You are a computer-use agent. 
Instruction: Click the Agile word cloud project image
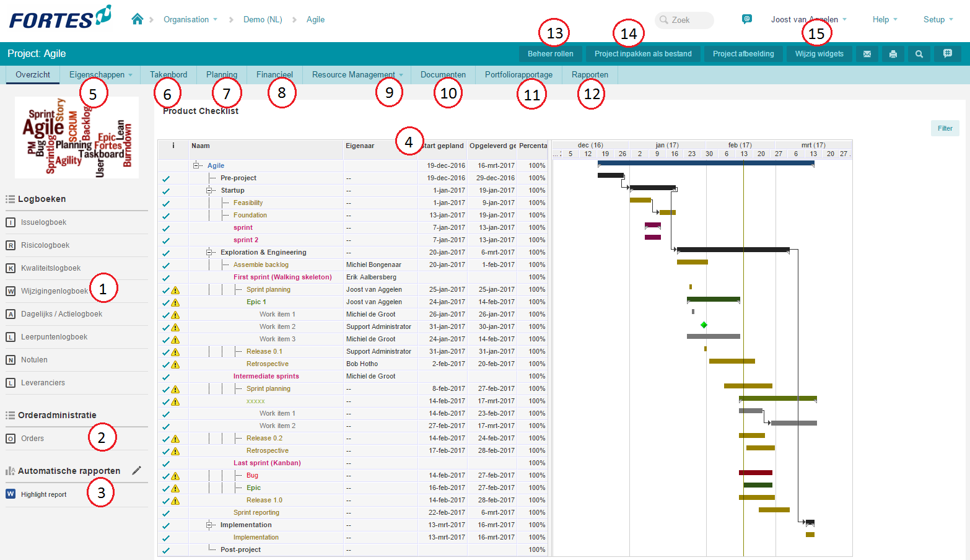(77, 138)
